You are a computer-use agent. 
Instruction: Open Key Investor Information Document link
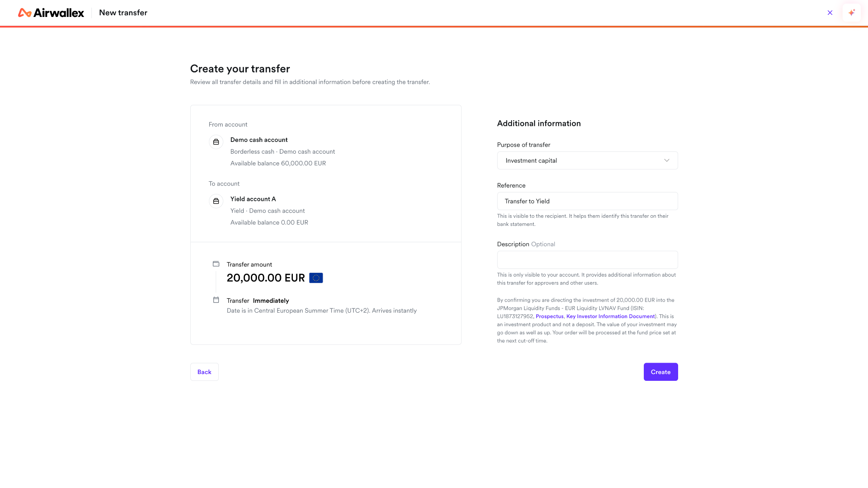point(610,316)
